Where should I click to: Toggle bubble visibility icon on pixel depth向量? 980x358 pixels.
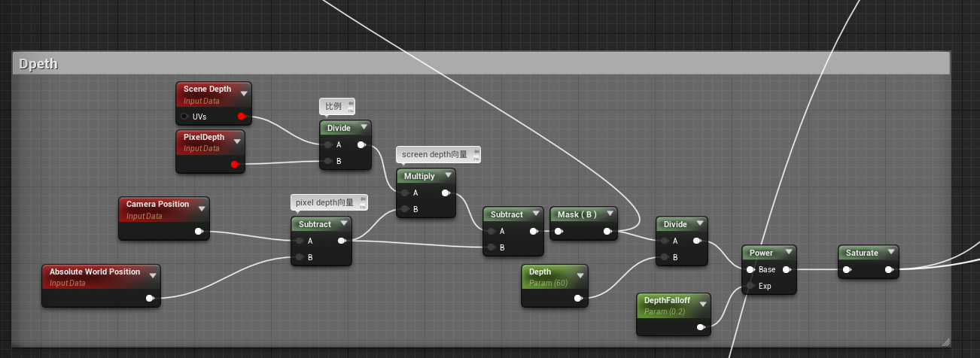(363, 206)
